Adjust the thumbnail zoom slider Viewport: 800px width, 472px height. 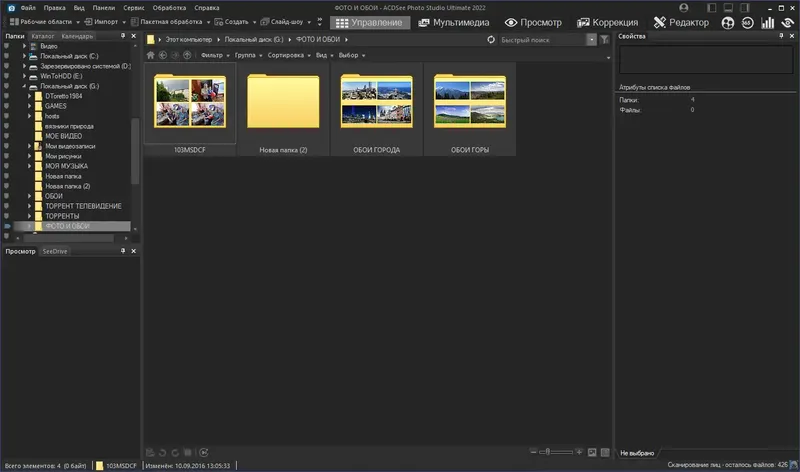[x=547, y=452]
